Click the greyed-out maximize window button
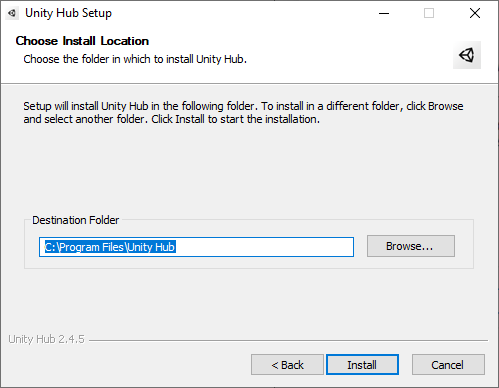This screenshot has width=499, height=388. [x=429, y=13]
